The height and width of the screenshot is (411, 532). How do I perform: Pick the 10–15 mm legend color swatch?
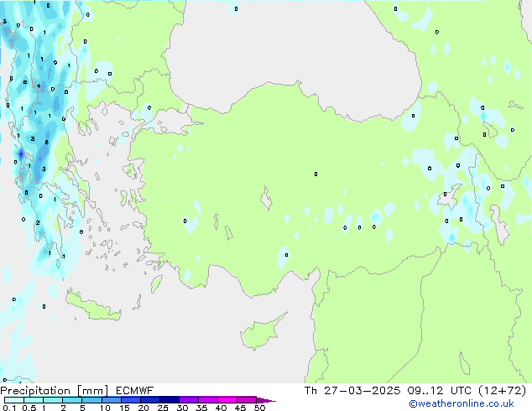112,400
